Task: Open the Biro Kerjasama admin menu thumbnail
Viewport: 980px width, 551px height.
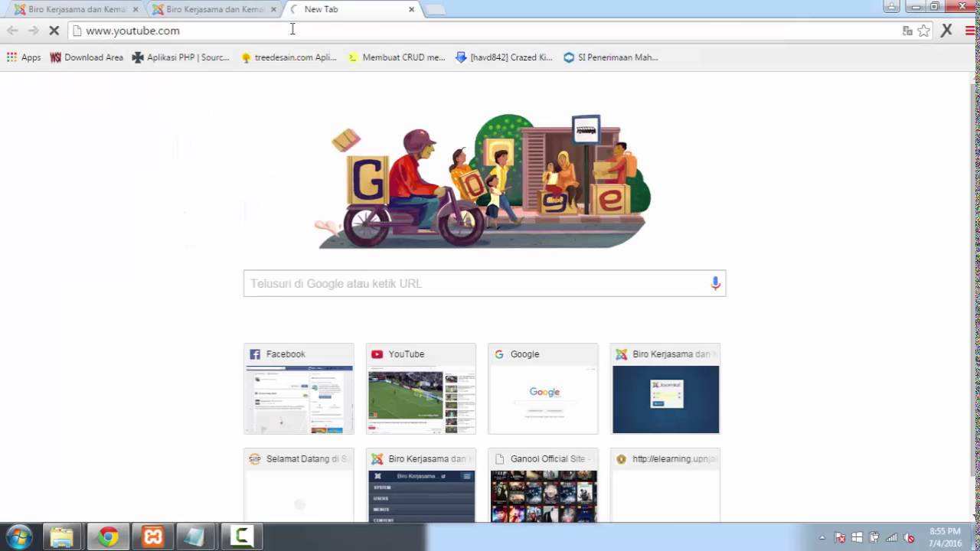Action: pyautogui.click(x=421, y=485)
